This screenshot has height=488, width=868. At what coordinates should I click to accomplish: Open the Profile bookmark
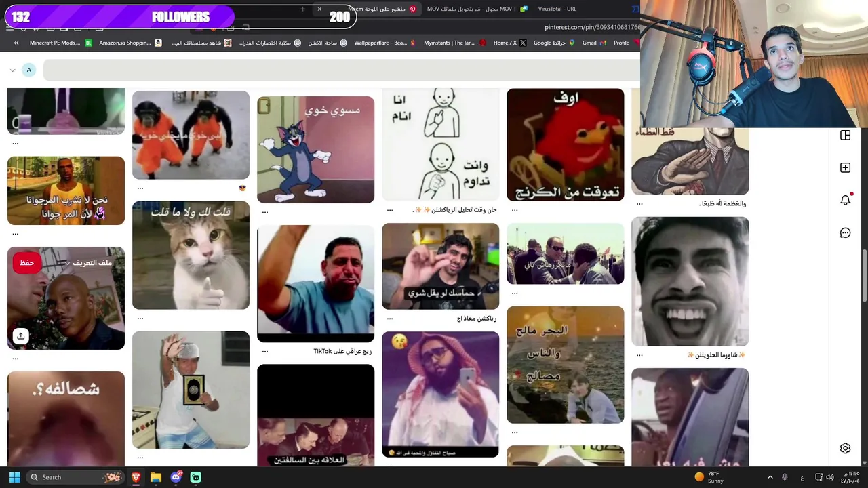626,43
